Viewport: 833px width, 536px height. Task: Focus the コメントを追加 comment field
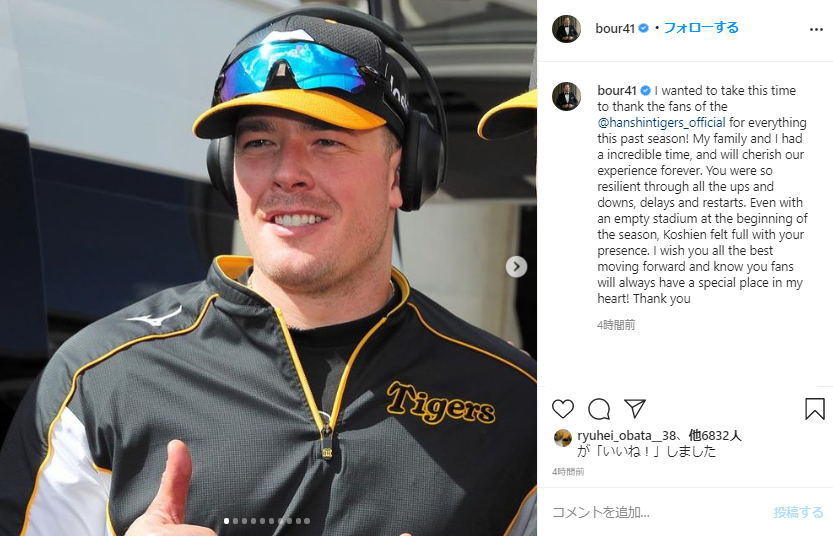[659, 512]
